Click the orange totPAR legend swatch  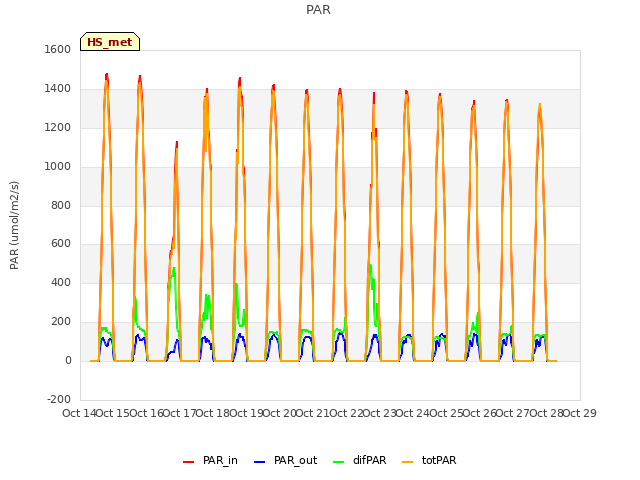point(408,462)
